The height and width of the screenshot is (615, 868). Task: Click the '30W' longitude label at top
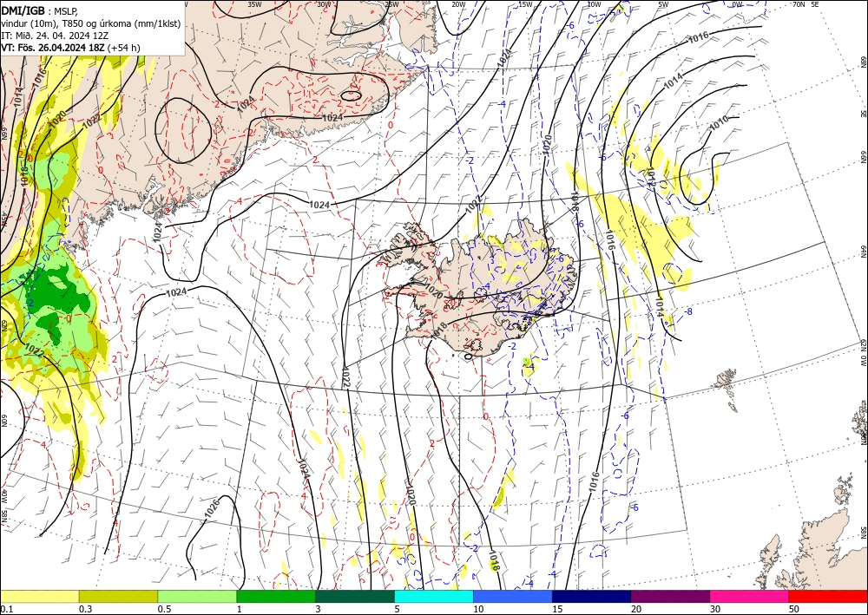[x=324, y=4]
